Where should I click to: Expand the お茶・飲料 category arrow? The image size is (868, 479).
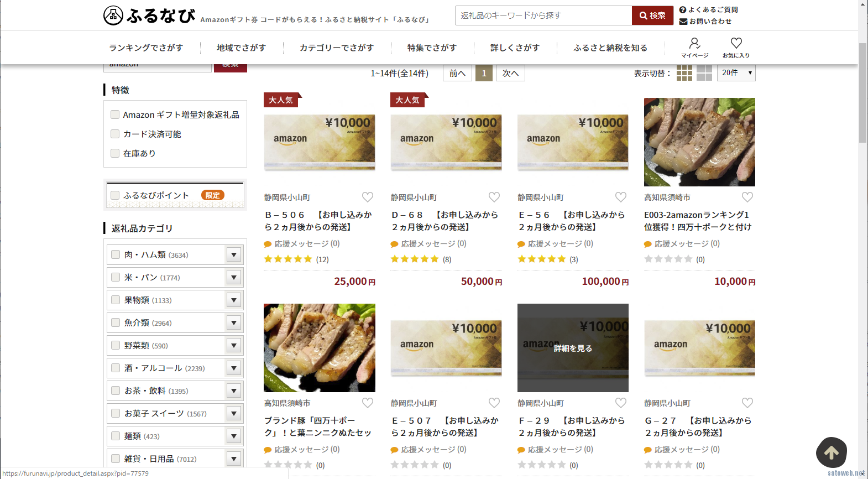(x=234, y=391)
